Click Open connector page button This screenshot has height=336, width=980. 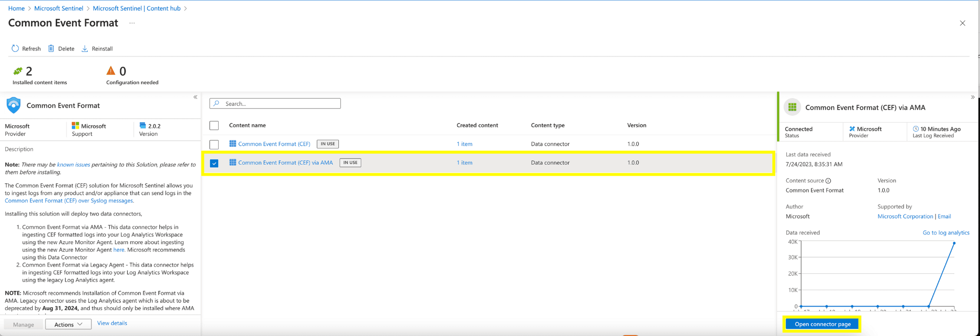[822, 324]
